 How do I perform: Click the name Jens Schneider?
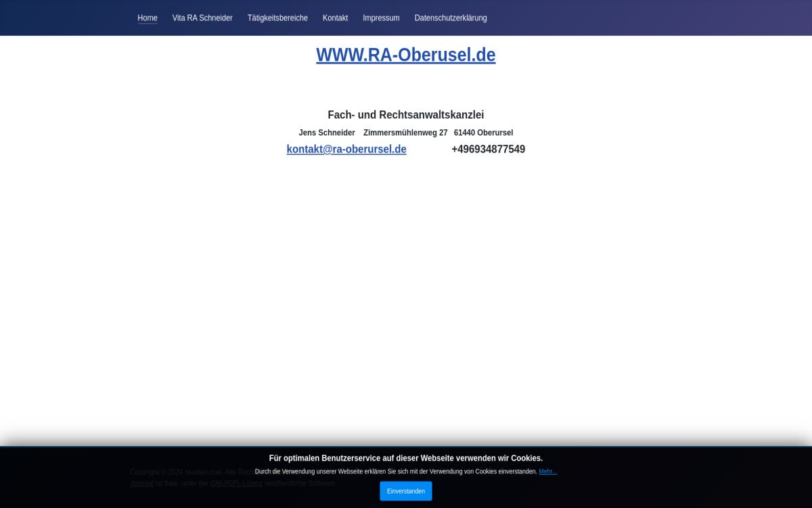pyautogui.click(x=327, y=133)
